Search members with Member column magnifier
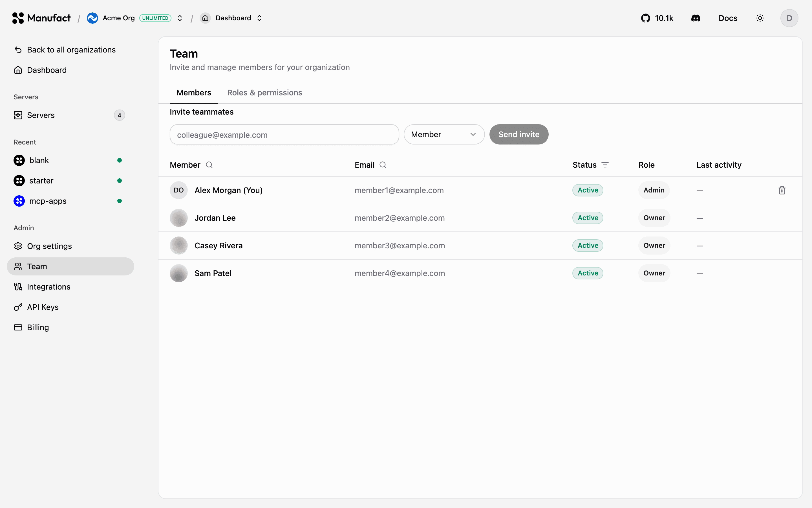This screenshot has height=508, width=812. (209, 165)
